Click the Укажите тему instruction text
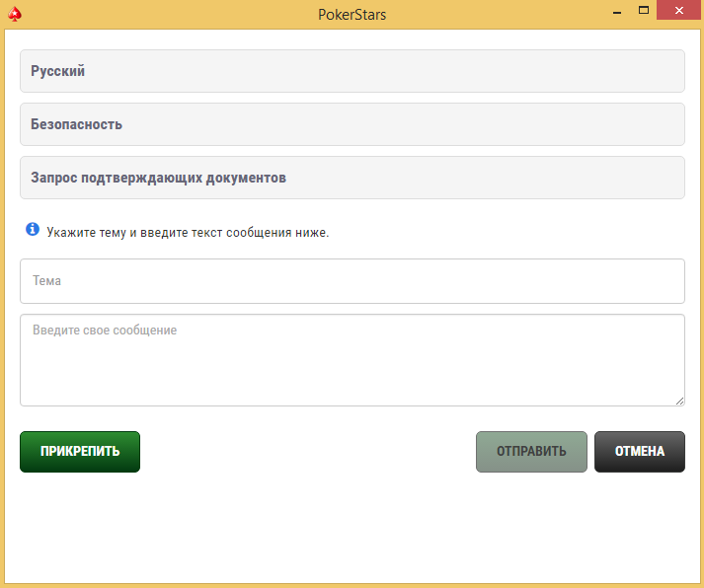 pyautogui.click(x=188, y=233)
